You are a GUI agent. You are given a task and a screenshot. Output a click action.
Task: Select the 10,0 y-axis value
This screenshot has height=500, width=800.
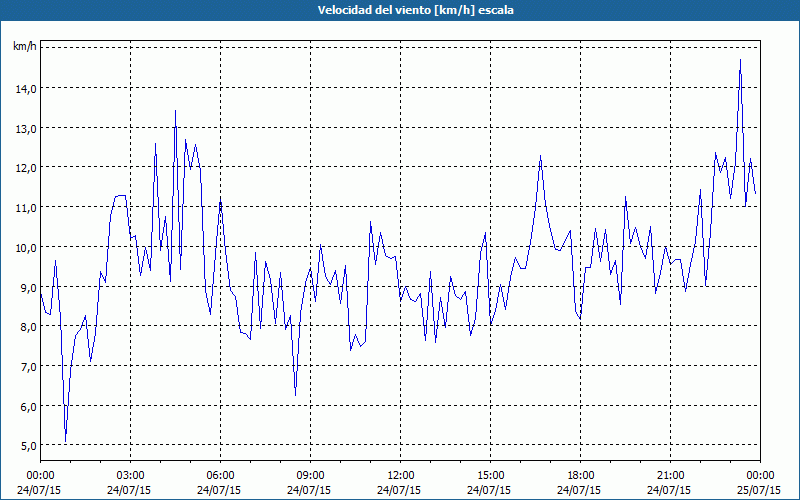(26, 247)
